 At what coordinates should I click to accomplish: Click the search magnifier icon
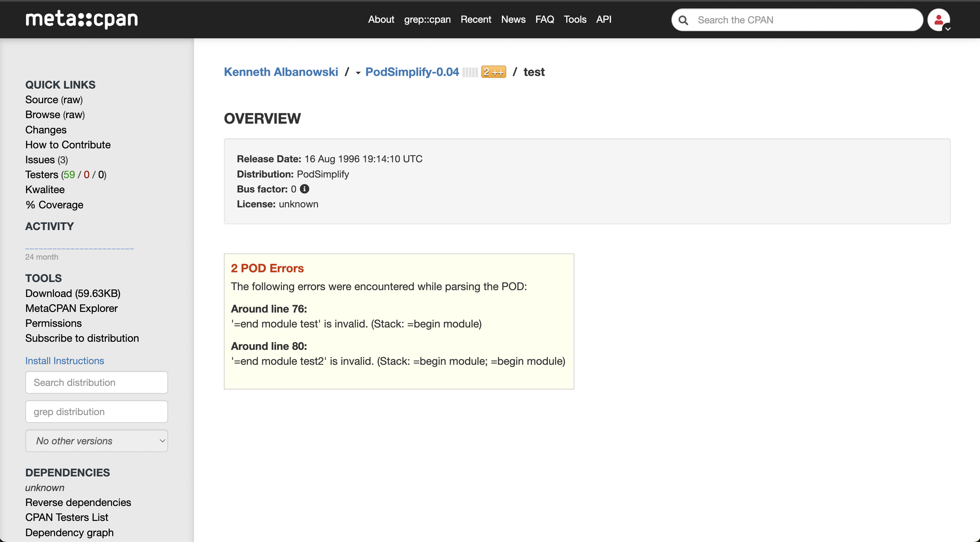[683, 20]
